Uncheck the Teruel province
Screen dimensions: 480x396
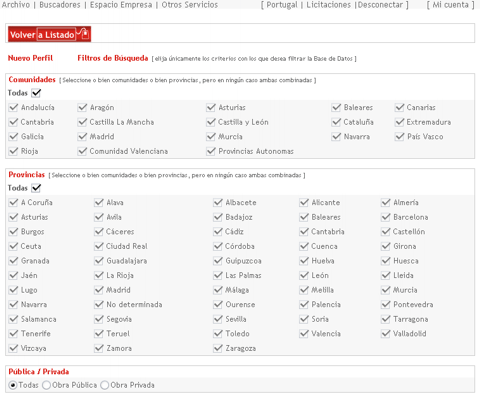(99, 334)
